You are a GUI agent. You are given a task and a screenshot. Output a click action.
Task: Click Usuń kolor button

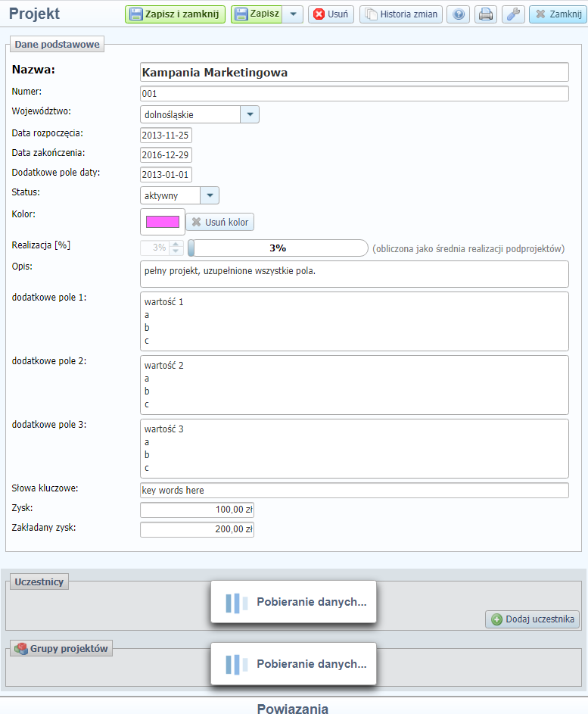(x=220, y=222)
